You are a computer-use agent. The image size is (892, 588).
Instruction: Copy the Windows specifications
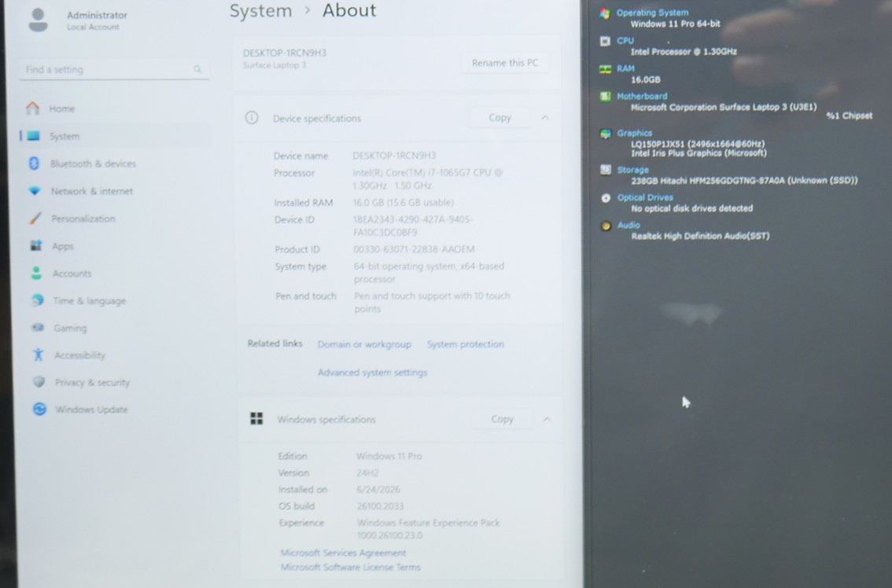[x=502, y=419]
